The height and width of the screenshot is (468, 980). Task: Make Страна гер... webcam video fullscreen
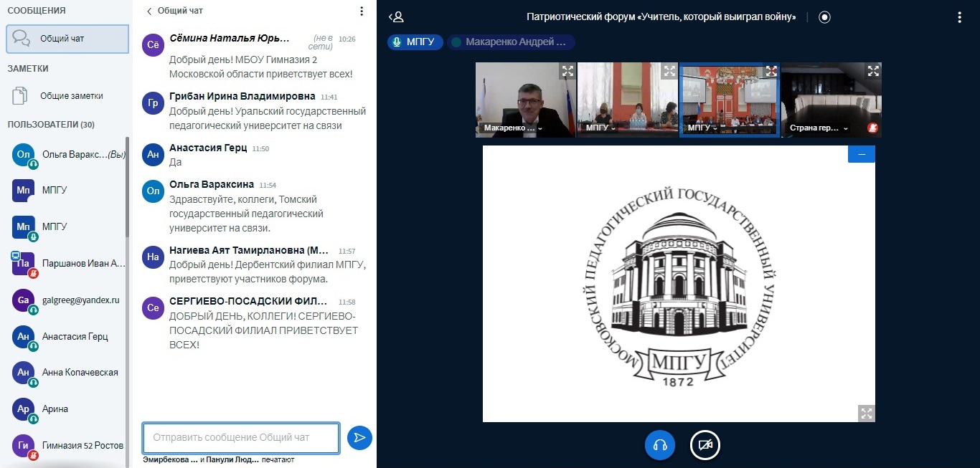click(873, 71)
